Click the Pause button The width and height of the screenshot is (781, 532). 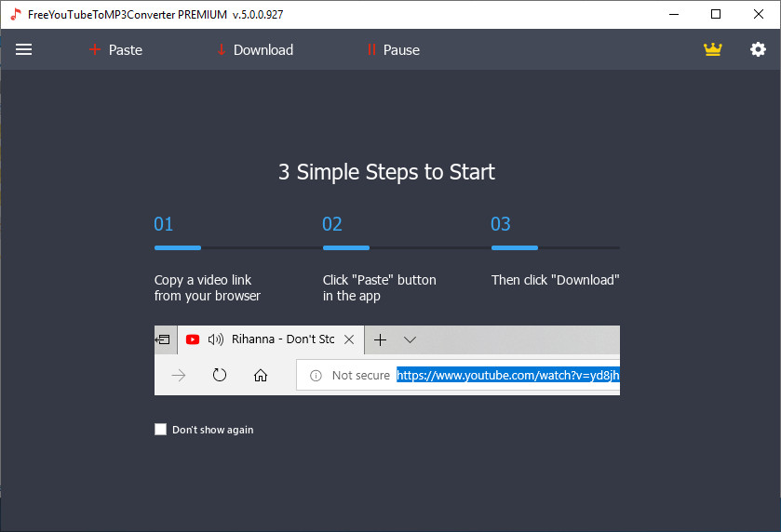click(394, 50)
